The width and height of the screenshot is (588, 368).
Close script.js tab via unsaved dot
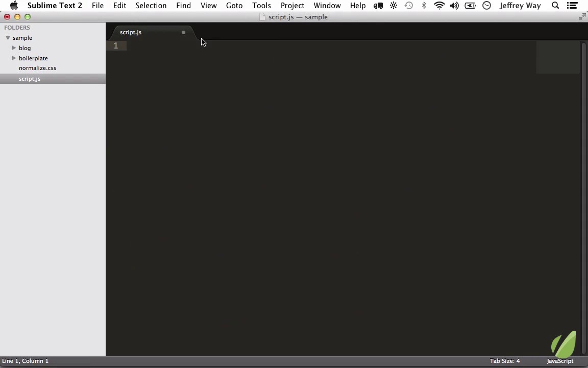(x=183, y=32)
